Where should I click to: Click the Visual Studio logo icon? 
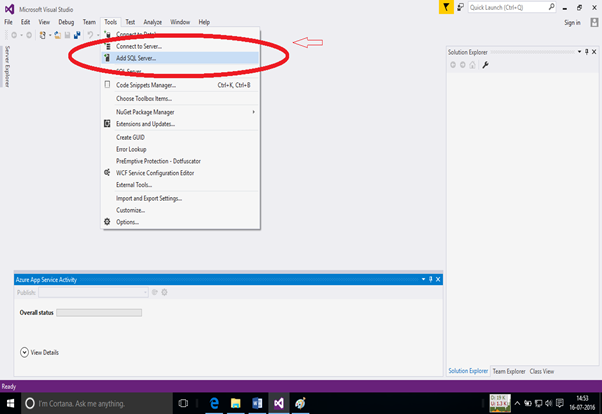(9, 9)
